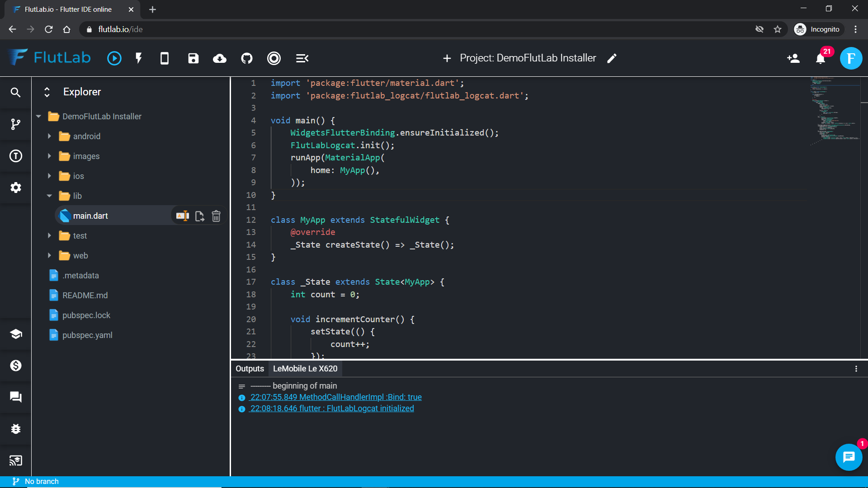This screenshot has width=868, height=488.
Task: Open the git branch icon in sidebar
Action: 16,124
